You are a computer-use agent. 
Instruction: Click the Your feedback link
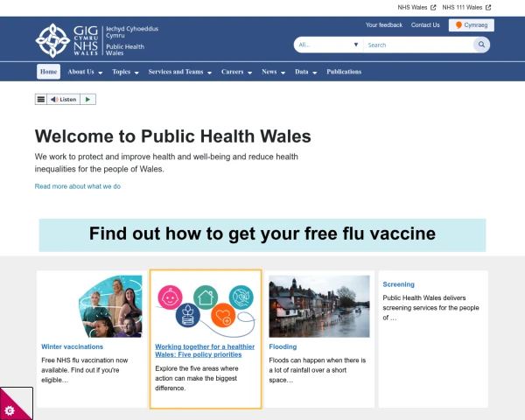(384, 25)
